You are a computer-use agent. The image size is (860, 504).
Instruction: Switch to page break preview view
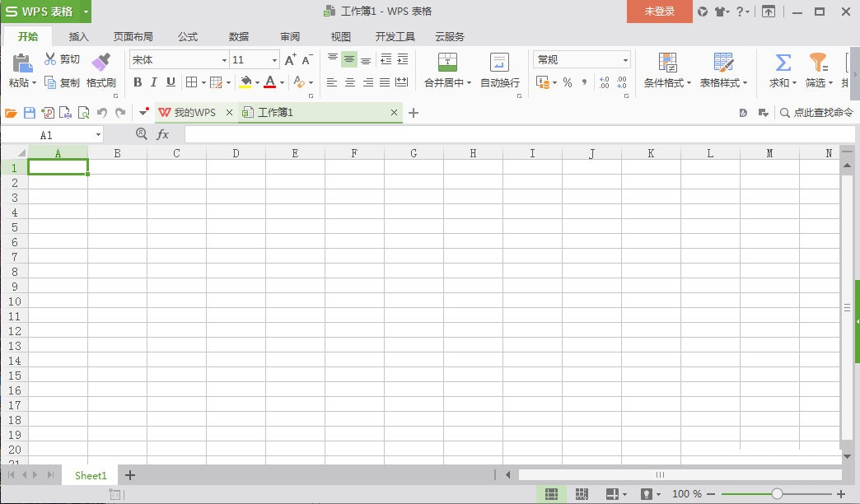click(x=582, y=494)
